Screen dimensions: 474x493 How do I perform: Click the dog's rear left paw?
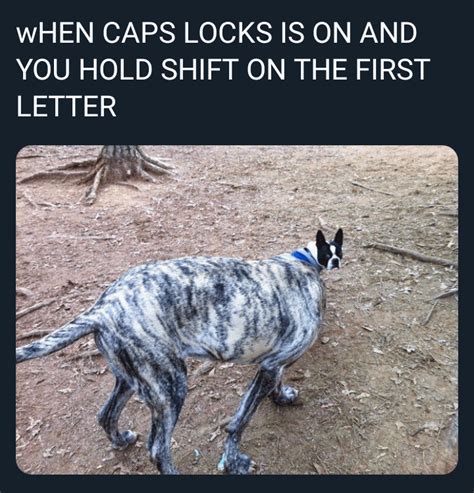125,438
